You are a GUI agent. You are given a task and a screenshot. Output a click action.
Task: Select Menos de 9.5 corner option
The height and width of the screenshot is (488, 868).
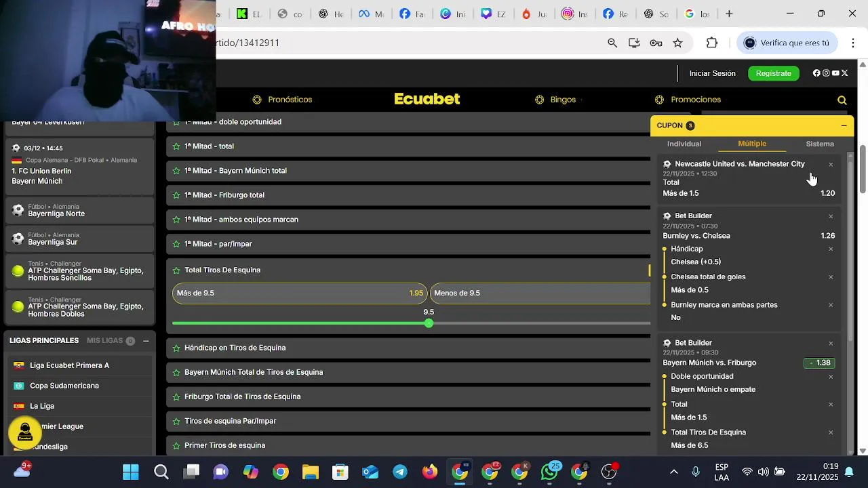point(540,293)
